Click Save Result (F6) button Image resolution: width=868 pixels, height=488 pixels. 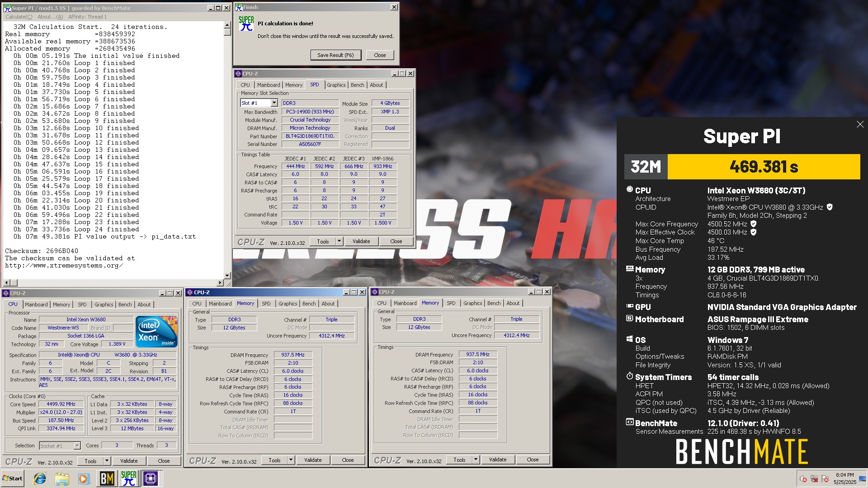coord(335,55)
